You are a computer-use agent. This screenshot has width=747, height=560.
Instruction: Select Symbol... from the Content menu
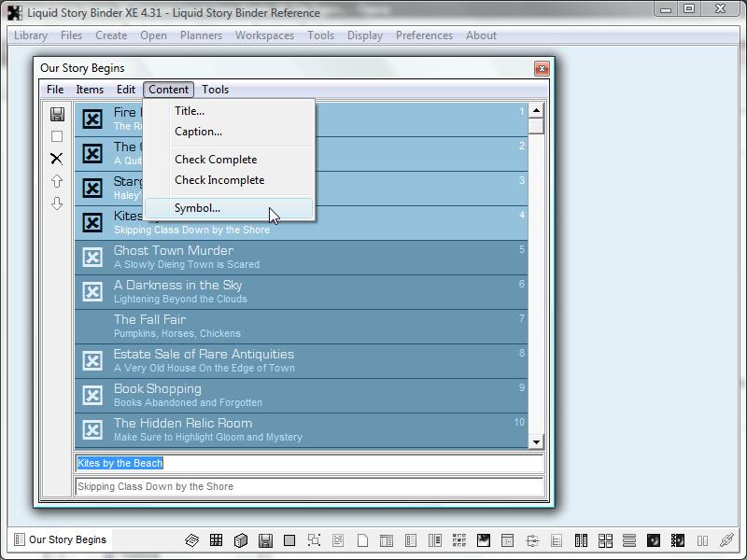pos(197,208)
